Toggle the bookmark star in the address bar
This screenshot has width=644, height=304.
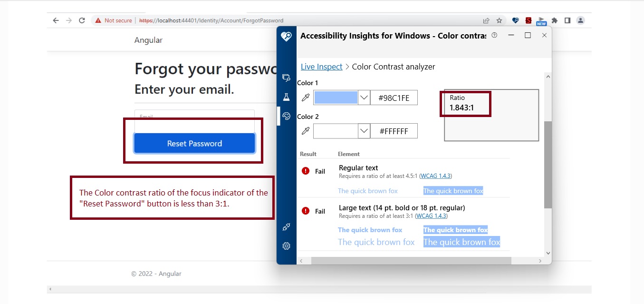pos(499,20)
